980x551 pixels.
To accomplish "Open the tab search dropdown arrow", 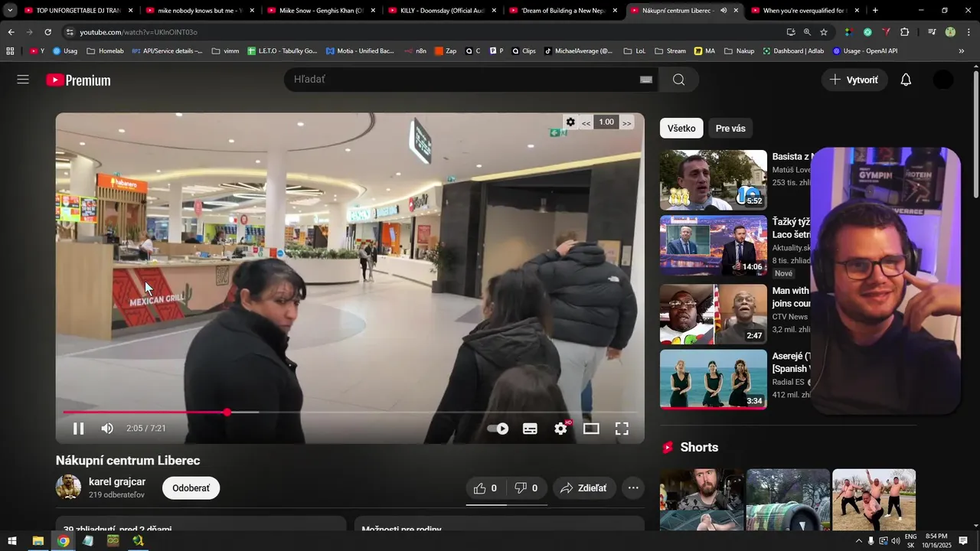I will click(x=10, y=11).
